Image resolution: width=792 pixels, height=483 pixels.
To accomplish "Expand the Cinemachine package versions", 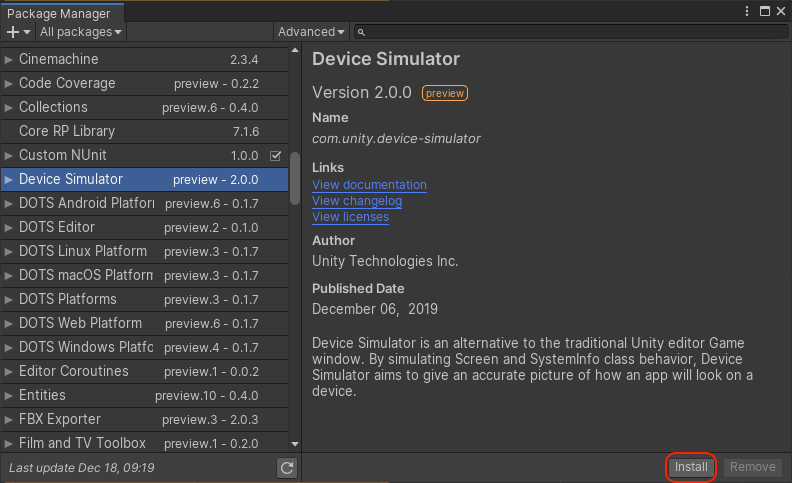I will coord(9,60).
